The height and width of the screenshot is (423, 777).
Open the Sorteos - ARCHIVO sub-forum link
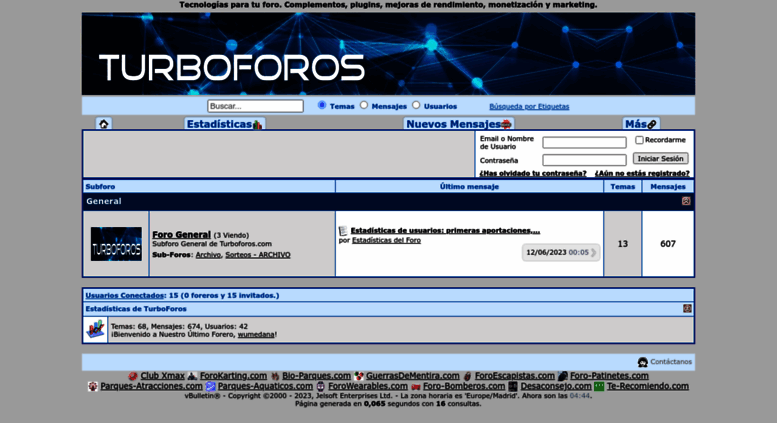(x=258, y=255)
